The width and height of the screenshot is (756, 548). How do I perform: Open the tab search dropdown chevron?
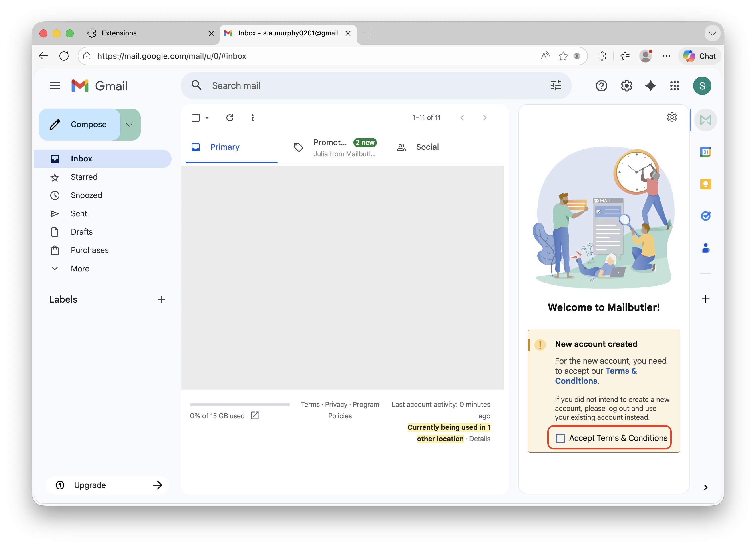712,33
